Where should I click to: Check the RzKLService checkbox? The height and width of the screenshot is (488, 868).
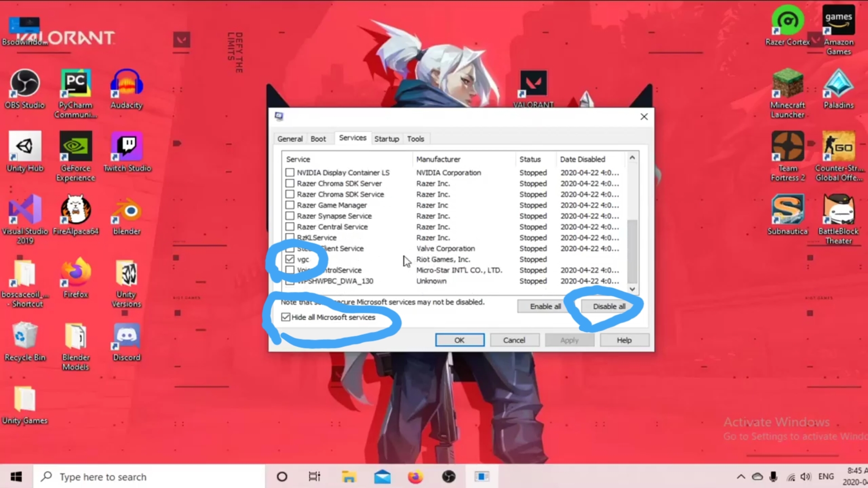(x=290, y=238)
